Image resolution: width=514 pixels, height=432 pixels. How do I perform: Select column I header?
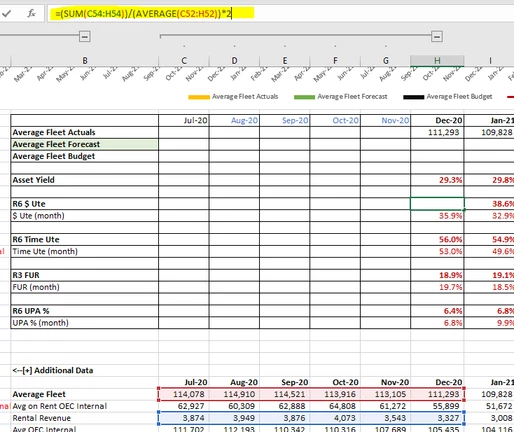point(490,61)
